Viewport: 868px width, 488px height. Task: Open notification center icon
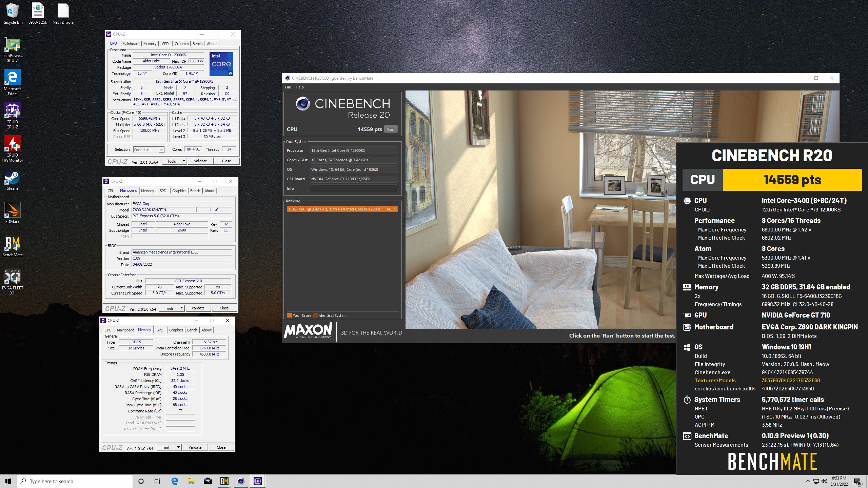858,482
